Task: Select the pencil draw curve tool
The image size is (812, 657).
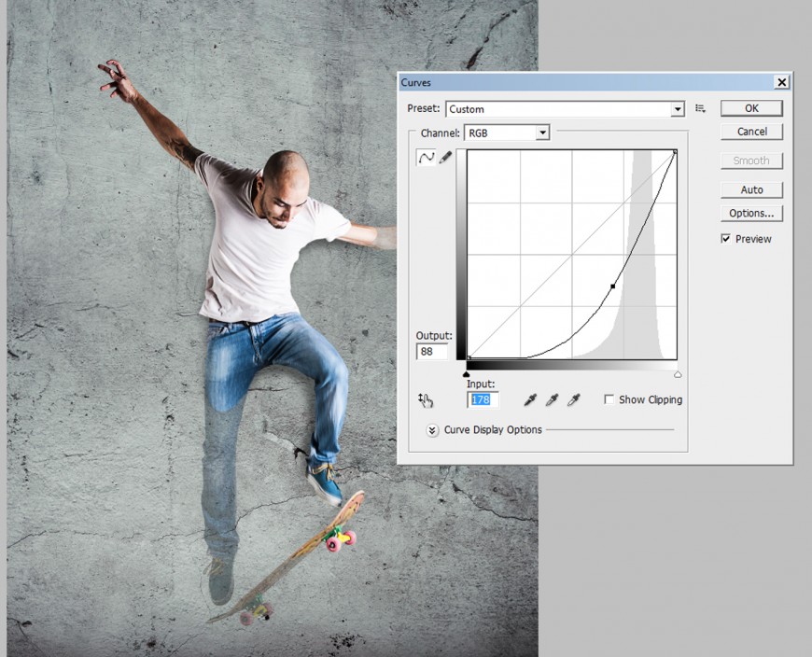Action: coord(445,158)
